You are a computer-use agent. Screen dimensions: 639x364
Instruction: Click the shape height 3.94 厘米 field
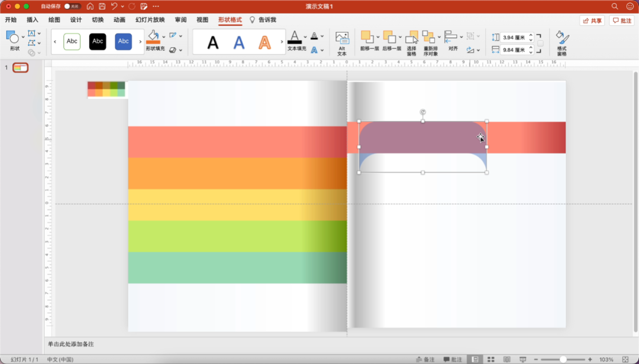[x=514, y=37]
